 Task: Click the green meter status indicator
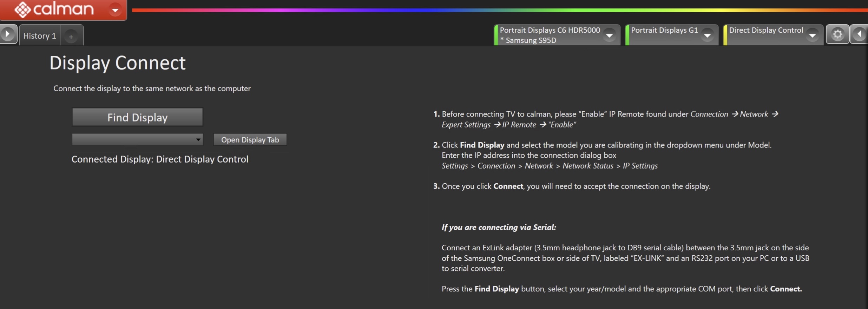(496, 35)
